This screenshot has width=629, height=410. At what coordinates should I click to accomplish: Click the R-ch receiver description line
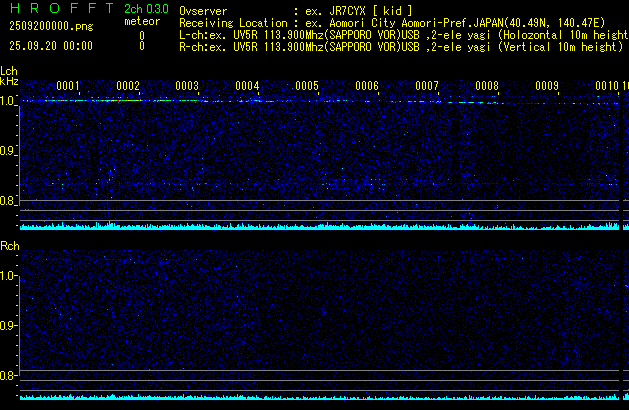400,46
